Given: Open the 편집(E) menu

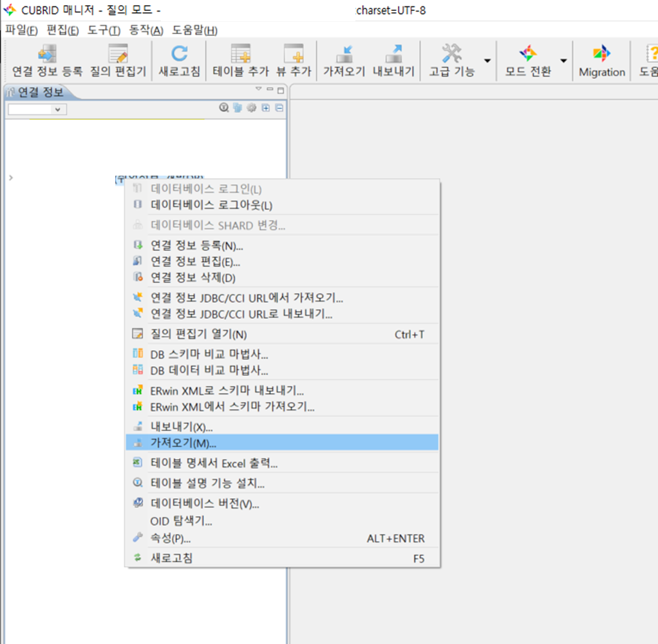Looking at the screenshot, I should point(62,30).
